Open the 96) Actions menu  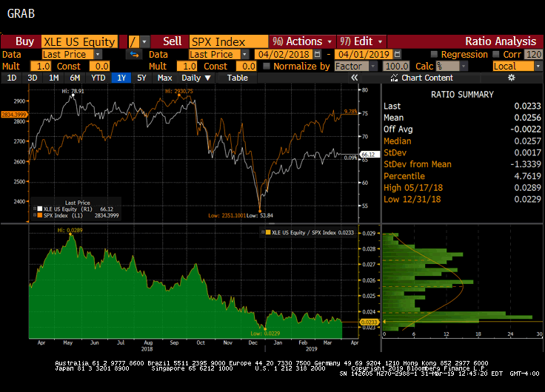click(x=302, y=41)
